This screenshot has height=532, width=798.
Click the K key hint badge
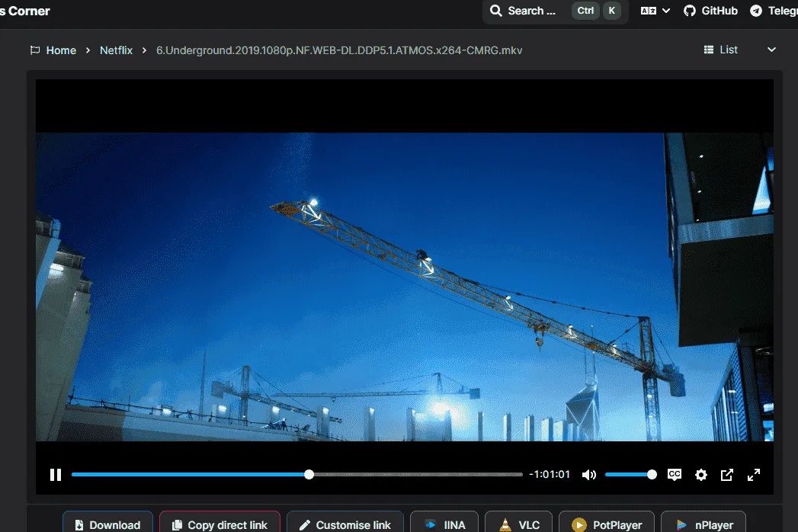click(x=612, y=11)
